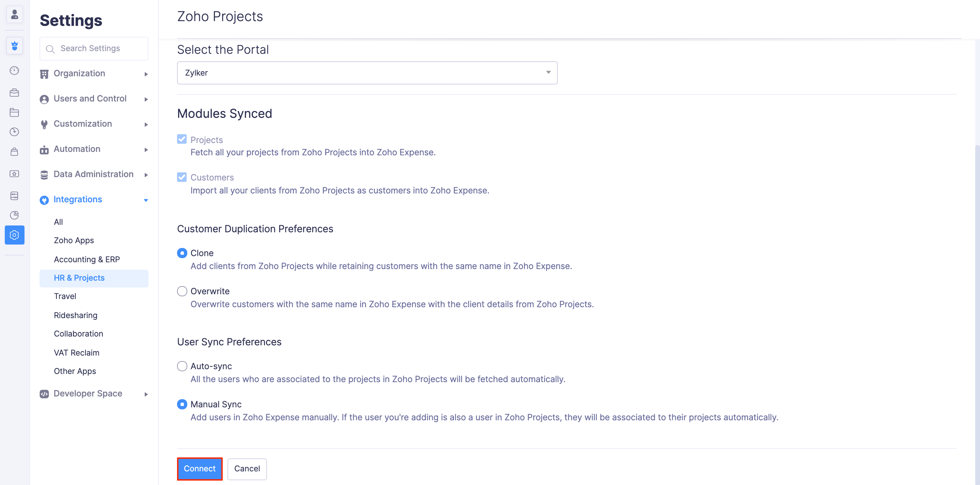Open the analytics pie chart icon in the sidebar

(x=14, y=215)
